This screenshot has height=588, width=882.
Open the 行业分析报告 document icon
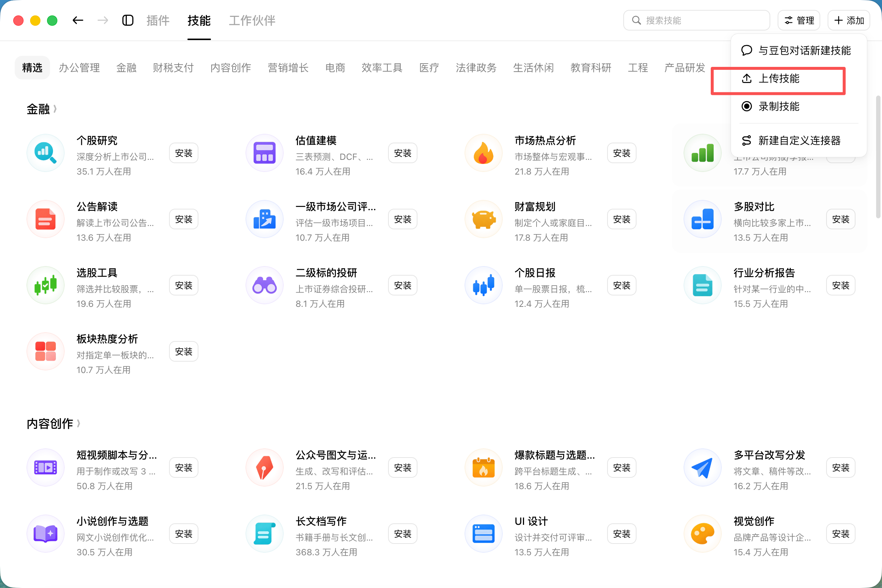(x=702, y=285)
